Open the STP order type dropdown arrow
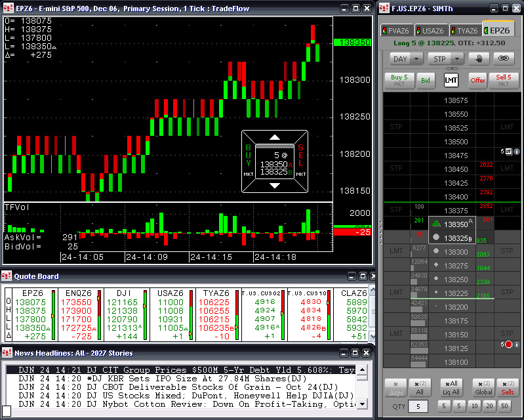This screenshot has height=420, width=524. point(457,59)
